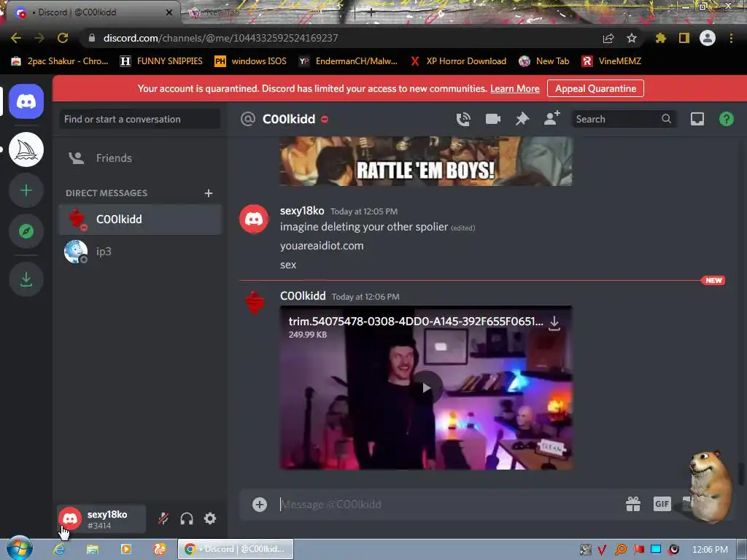The image size is (747, 560).
Task: Switch to the New Tab browser tab
Action: click(x=267, y=13)
